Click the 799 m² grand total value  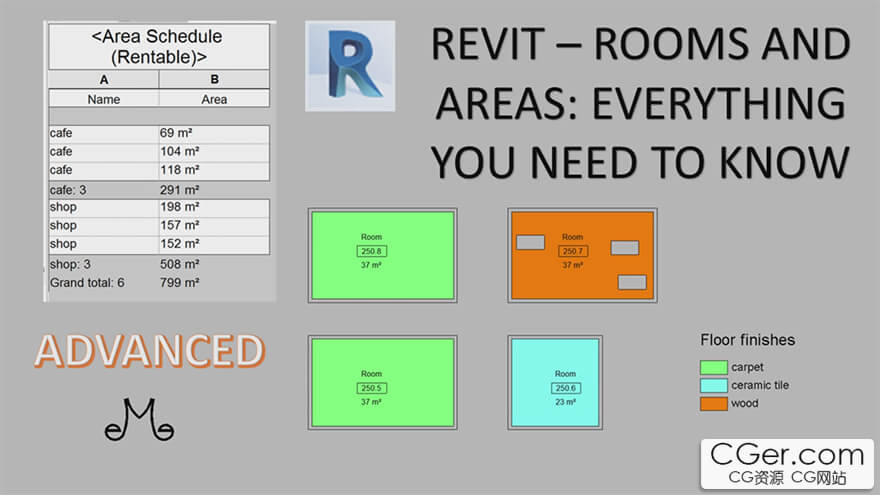coord(180,282)
